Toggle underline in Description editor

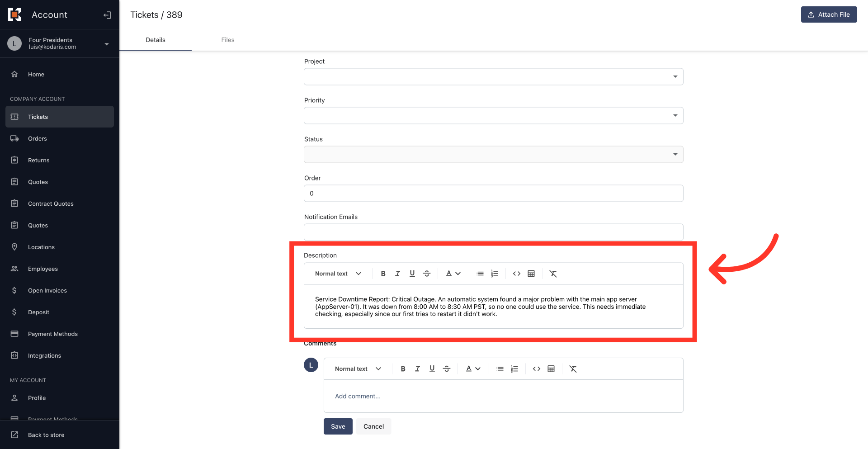(x=412, y=274)
